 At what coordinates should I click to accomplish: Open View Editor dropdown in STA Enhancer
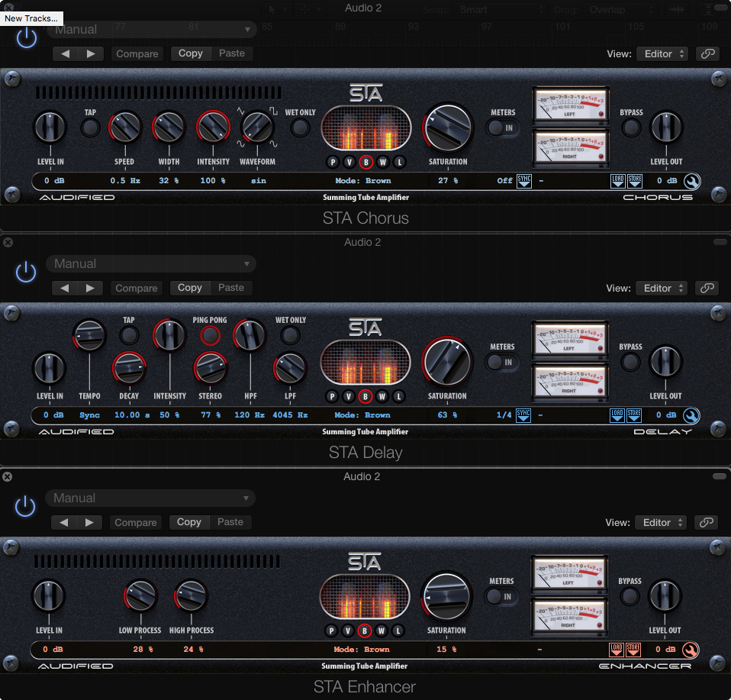tap(661, 522)
